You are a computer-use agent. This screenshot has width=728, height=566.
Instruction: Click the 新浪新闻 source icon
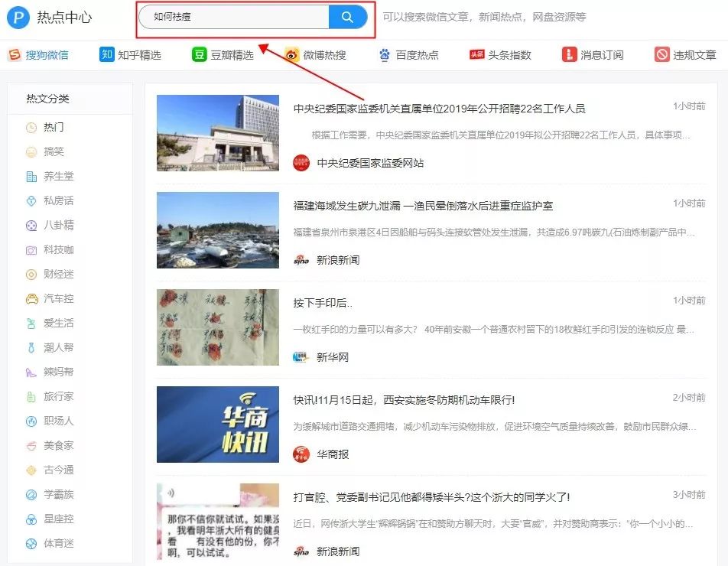tap(301, 259)
